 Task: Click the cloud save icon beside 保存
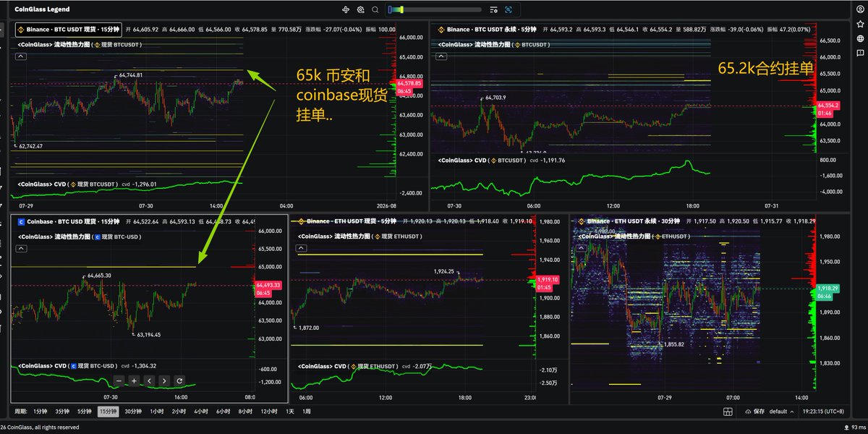point(748,412)
